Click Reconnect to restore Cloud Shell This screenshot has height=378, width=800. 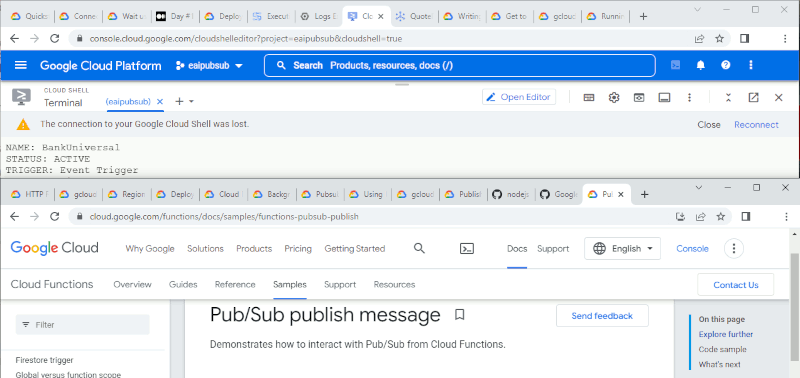tap(756, 124)
